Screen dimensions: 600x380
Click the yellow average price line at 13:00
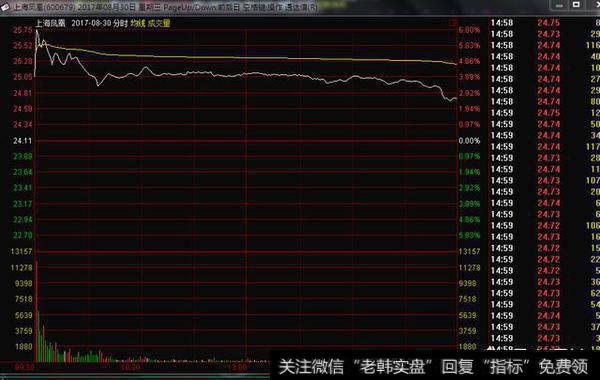[x=246, y=58]
